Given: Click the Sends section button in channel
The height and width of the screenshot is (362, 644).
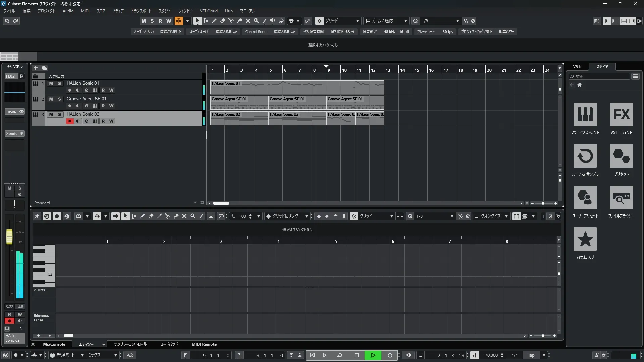Looking at the screenshot, I should coord(12,134).
